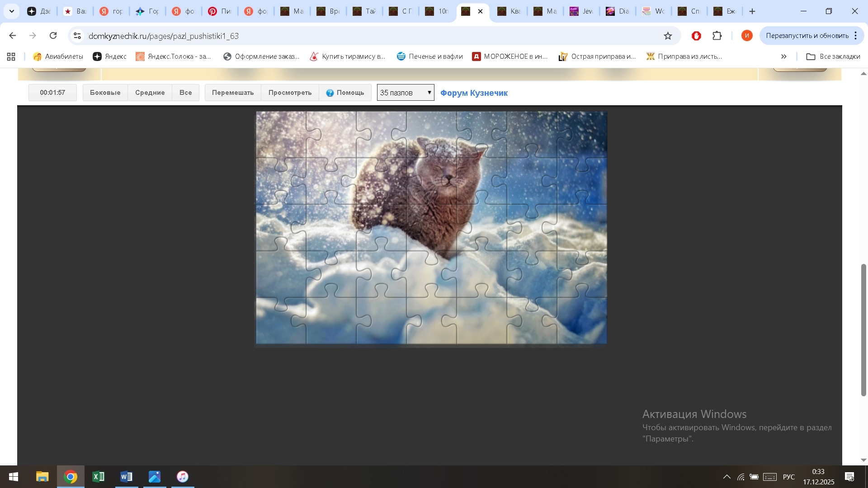Open Excel from the taskbar
Screen dimensions: 868x488
click(x=98, y=477)
